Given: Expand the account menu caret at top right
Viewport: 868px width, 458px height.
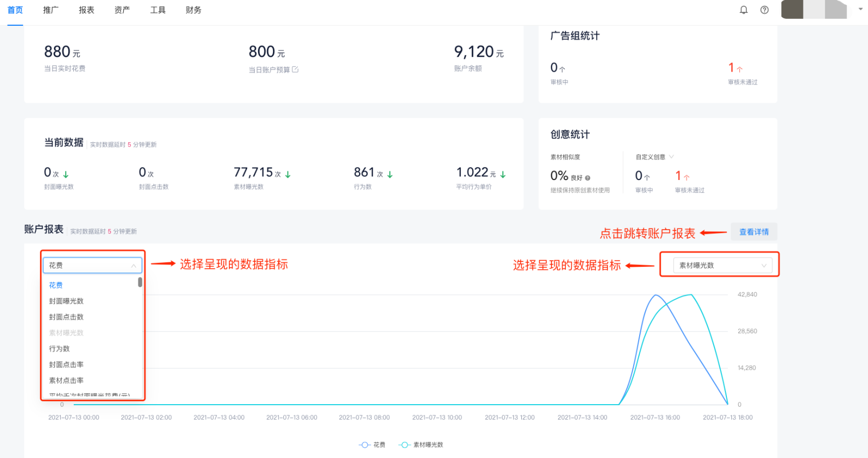Looking at the screenshot, I should [860, 9].
